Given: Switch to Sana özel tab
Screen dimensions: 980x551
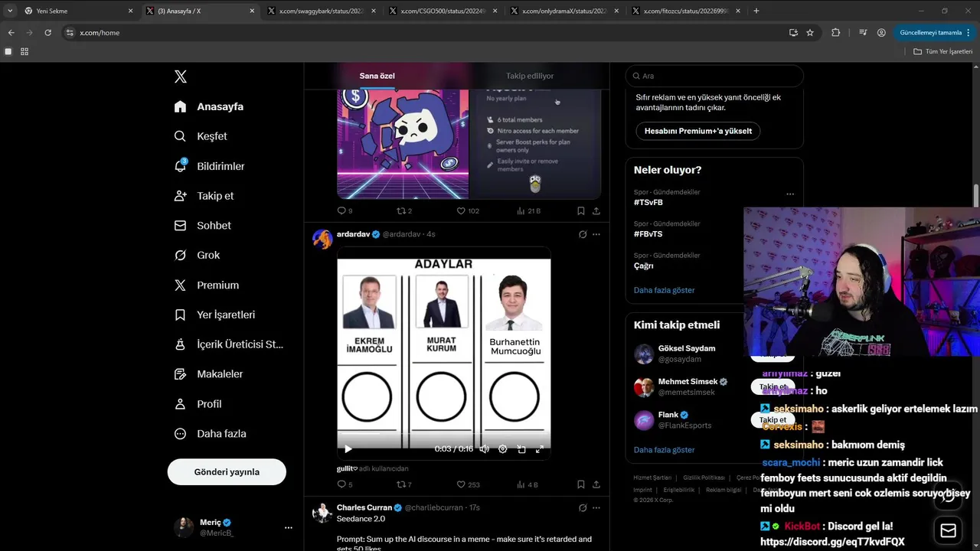Looking at the screenshot, I should point(377,76).
